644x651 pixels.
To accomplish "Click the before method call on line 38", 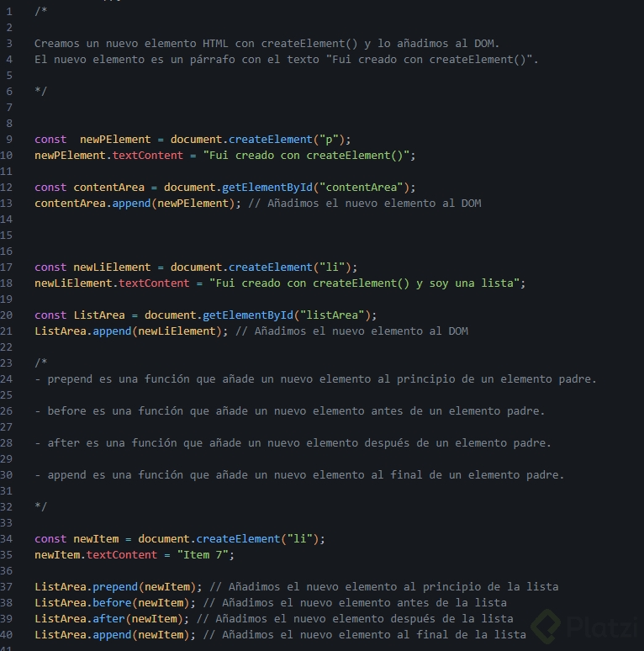I will click(112, 603).
